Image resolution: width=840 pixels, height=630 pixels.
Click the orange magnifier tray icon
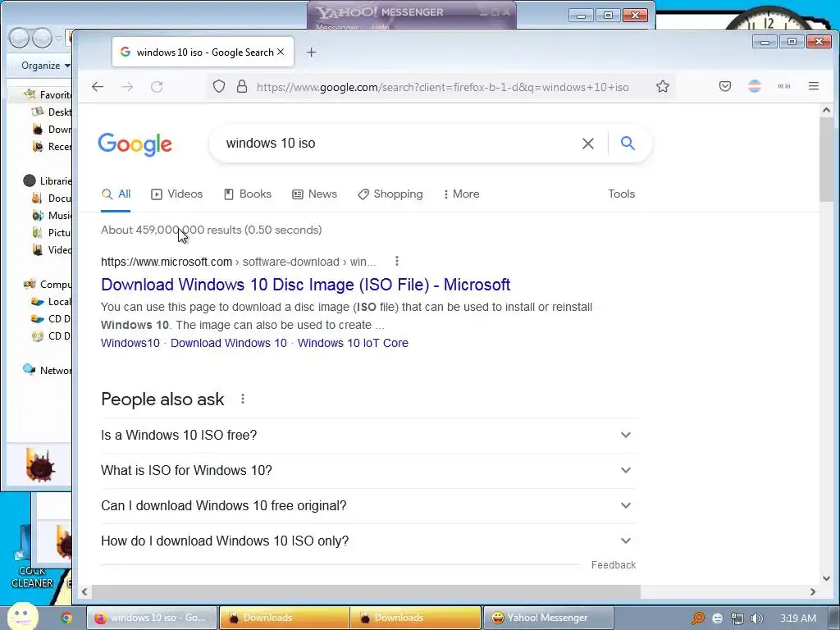point(697,619)
